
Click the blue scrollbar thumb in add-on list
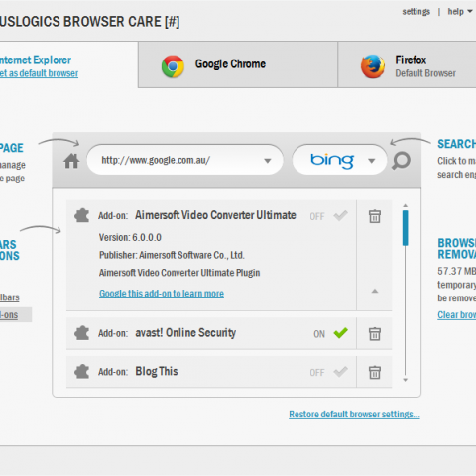[x=406, y=228]
